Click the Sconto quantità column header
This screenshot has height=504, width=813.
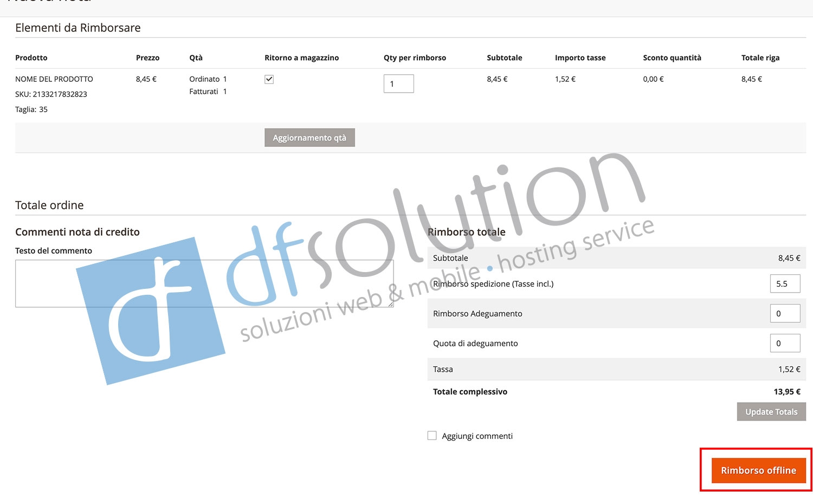coord(672,58)
